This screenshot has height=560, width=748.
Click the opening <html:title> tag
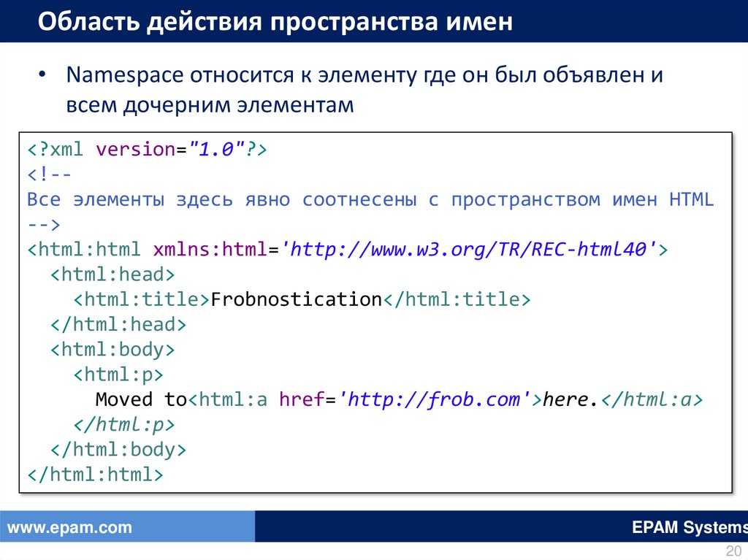coord(142,299)
